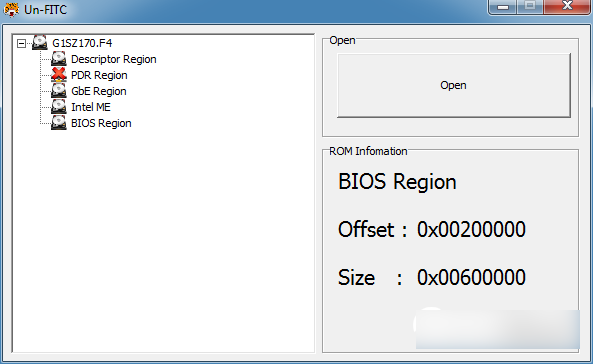Image resolution: width=593 pixels, height=364 pixels.
Task: Select Intel ME in the tree
Action: click(91, 107)
